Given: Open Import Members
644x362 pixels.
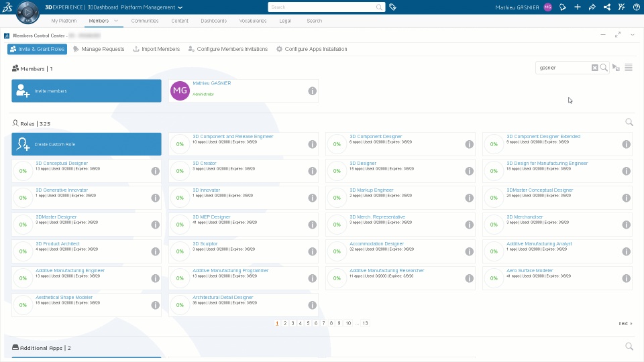Looking at the screenshot, I should coord(156,49).
